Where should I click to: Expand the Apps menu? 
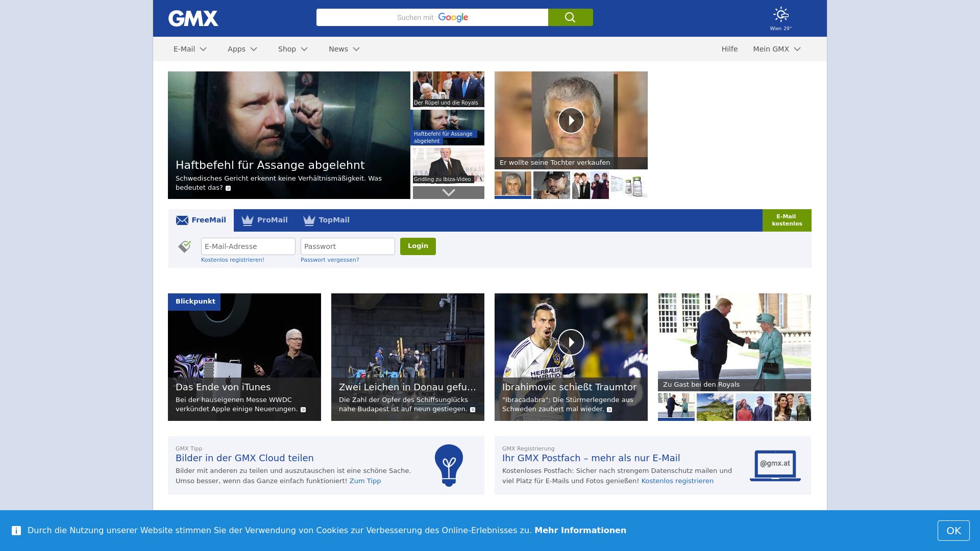tap(242, 49)
